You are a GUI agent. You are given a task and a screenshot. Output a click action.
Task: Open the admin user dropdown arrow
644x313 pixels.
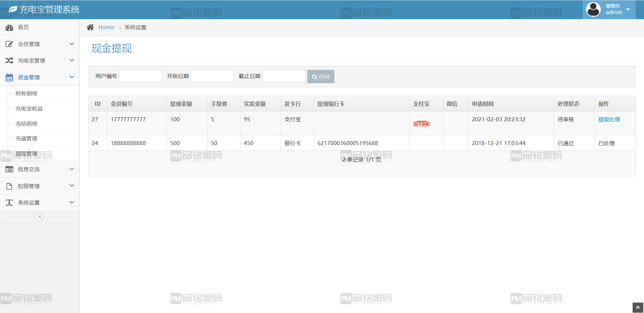coord(628,9)
